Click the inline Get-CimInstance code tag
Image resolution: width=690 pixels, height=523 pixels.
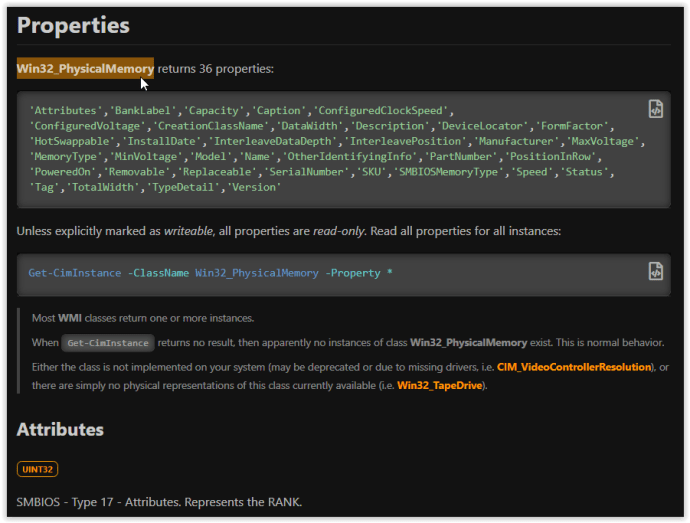coord(108,343)
